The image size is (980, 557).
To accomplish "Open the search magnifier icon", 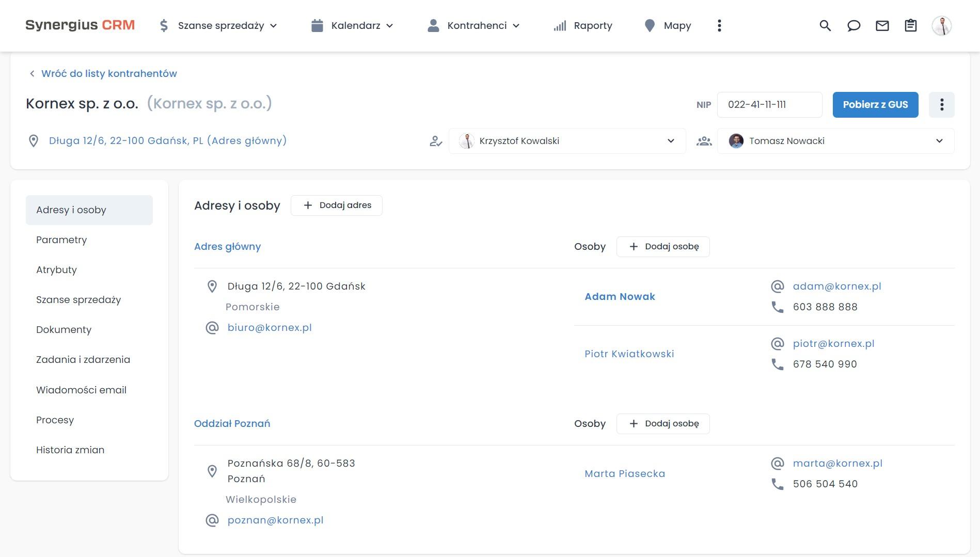I will coord(825,26).
